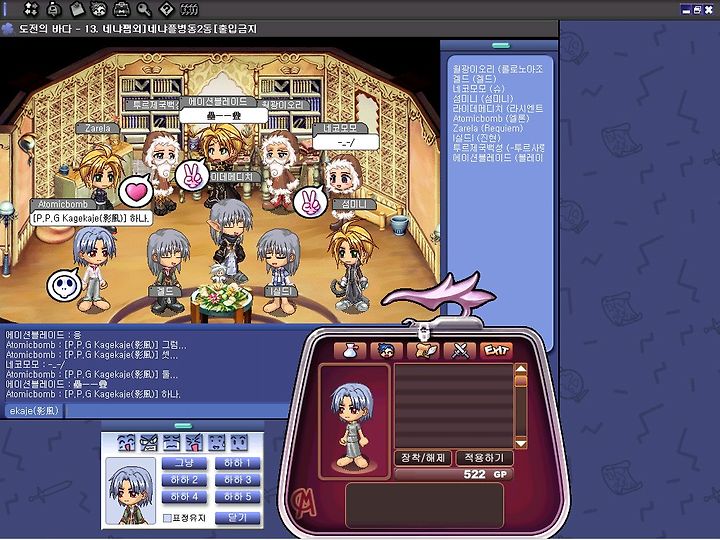Click the 닫기 close button in expression panel
This screenshot has width=720, height=540.
click(x=237, y=518)
